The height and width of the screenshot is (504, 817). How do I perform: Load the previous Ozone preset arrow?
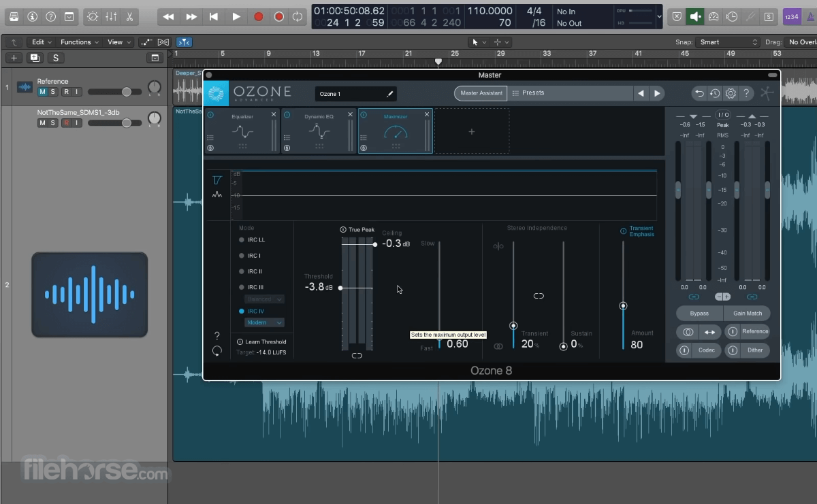coord(641,93)
